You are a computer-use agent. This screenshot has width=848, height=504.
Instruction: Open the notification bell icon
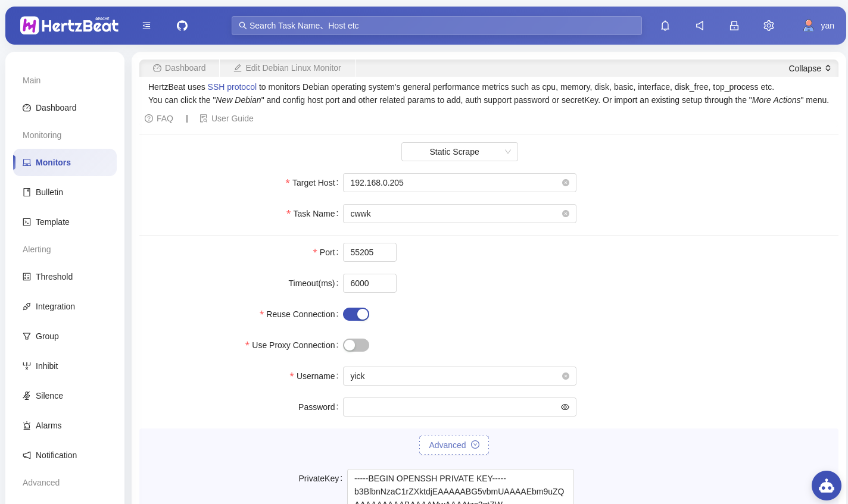click(665, 26)
